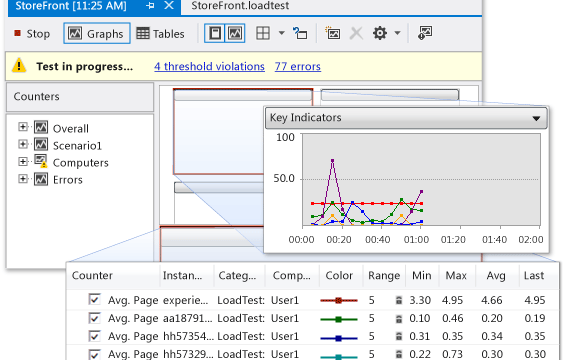Uncheck the aa18791... counter row checkbox
Image resolution: width=564 pixels, height=360 pixels.
coord(94,318)
